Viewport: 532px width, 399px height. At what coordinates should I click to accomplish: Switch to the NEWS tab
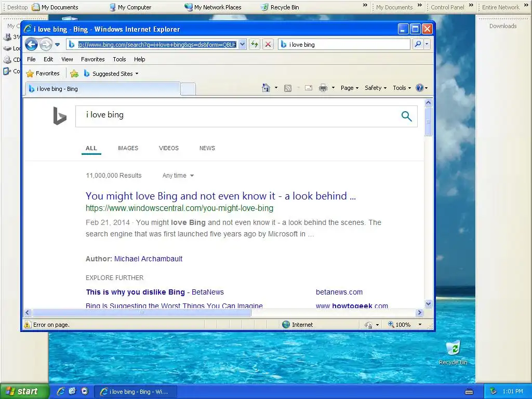coord(207,148)
